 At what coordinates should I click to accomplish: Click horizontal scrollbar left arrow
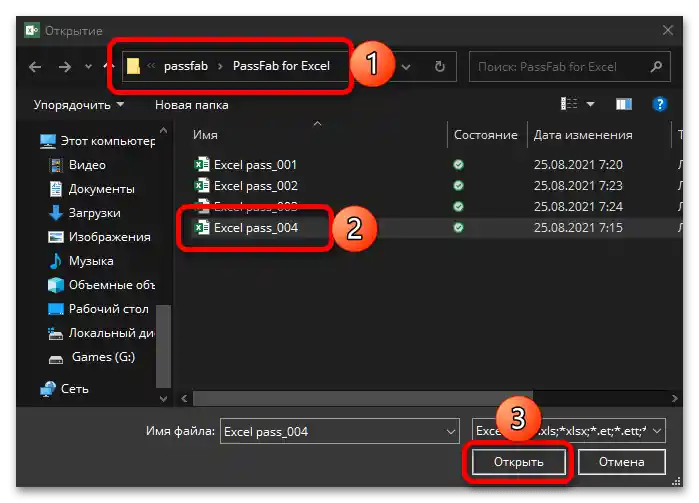[x=184, y=398]
